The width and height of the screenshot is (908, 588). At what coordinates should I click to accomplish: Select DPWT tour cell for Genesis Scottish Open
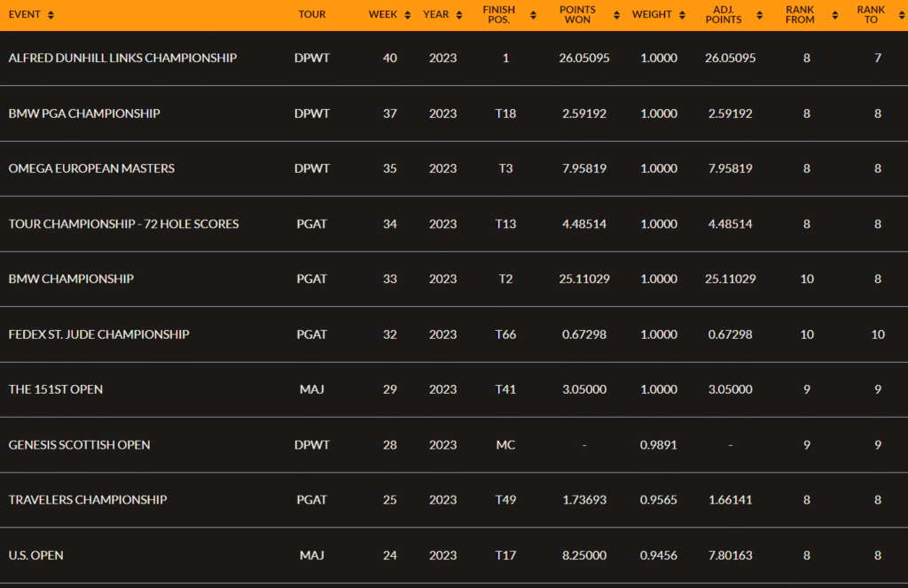(312, 445)
